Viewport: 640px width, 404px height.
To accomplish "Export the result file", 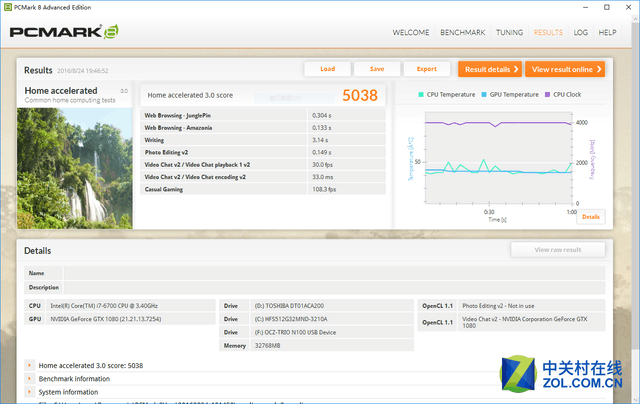I will 427,69.
